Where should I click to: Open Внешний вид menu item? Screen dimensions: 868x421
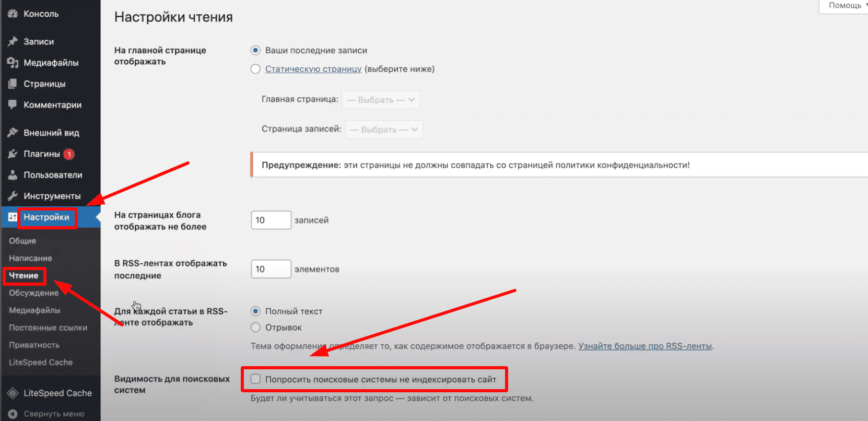tap(50, 133)
